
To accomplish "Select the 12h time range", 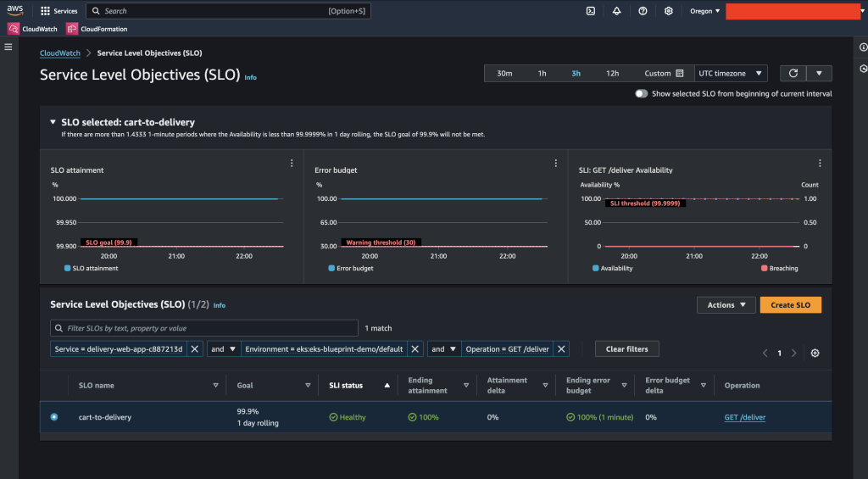I will [612, 73].
